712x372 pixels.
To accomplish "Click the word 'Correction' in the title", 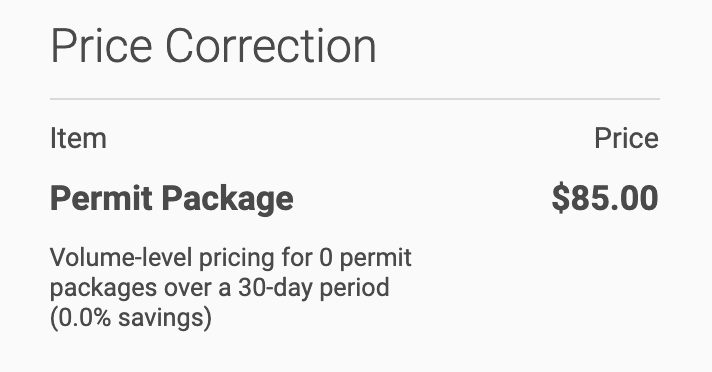I will tap(271, 46).
